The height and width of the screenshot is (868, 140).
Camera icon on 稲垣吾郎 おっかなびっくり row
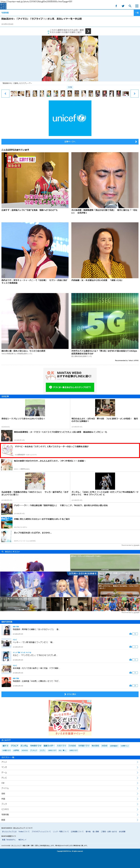click(131, 634)
